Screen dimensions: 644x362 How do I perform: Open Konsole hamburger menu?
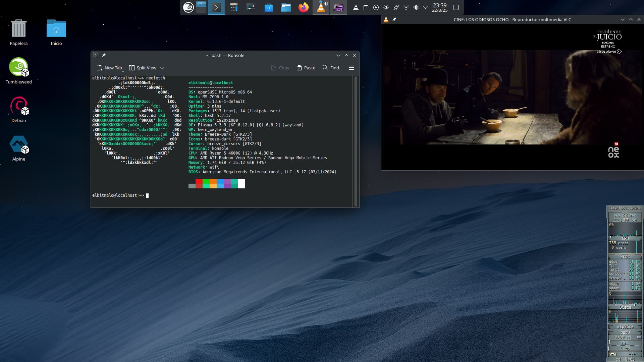(x=352, y=68)
